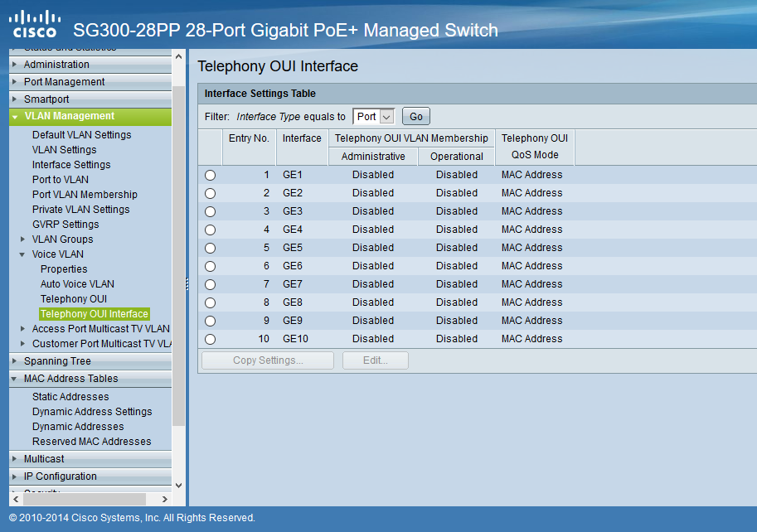Open Static Addresses page

pyautogui.click(x=70, y=397)
